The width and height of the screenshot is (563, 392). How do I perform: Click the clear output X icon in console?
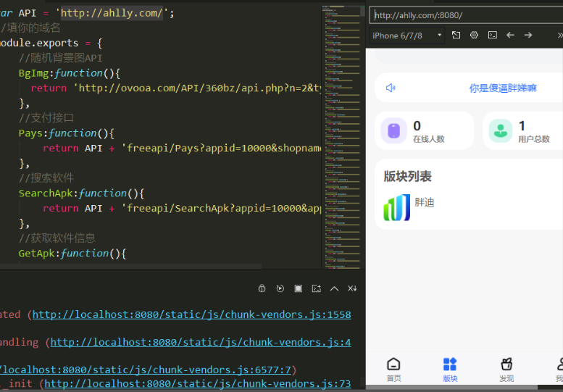pyautogui.click(x=352, y=288)
